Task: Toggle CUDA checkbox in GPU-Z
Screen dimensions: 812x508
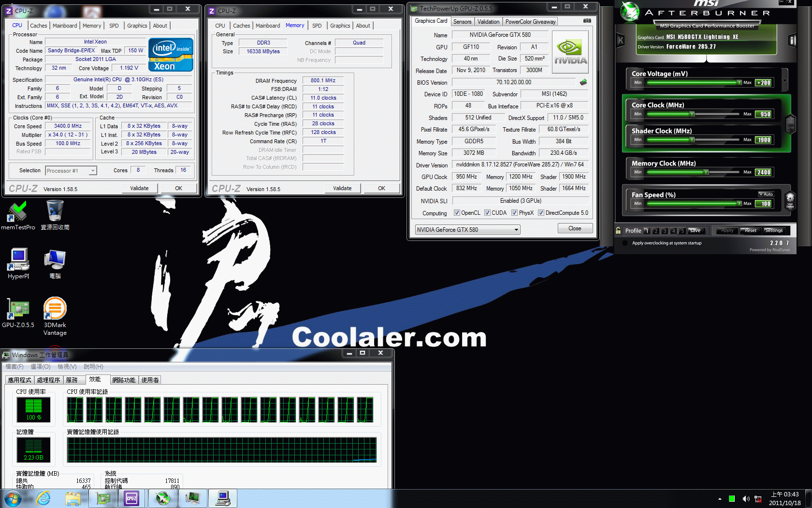Action: [x=487, y=213]
